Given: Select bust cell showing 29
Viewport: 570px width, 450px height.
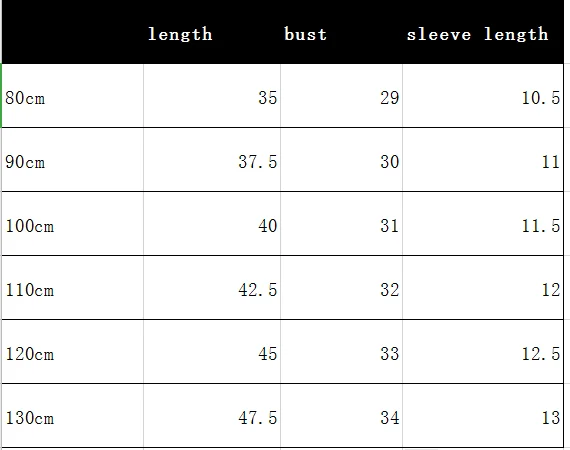Looking at the screenshot, I should 341,96.
